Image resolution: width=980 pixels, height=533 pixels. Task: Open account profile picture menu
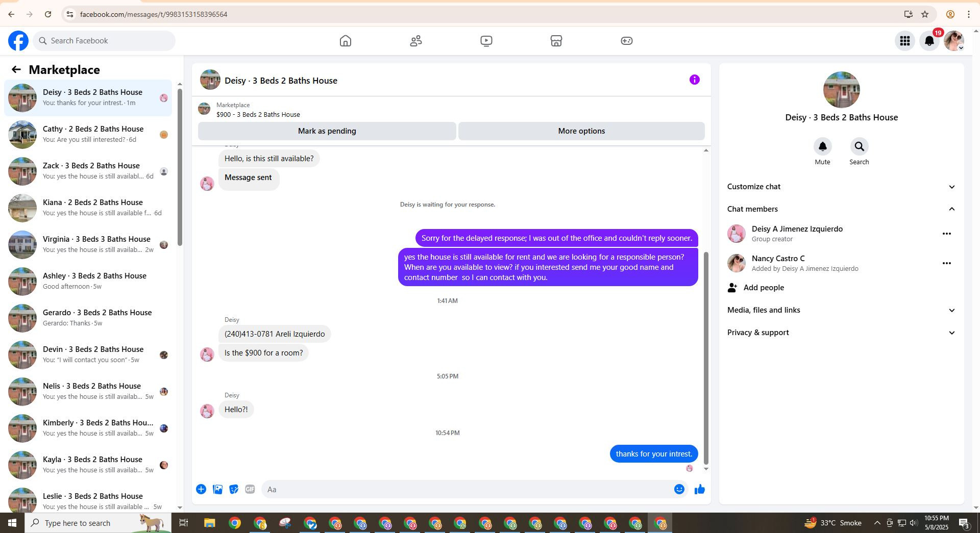954,41
